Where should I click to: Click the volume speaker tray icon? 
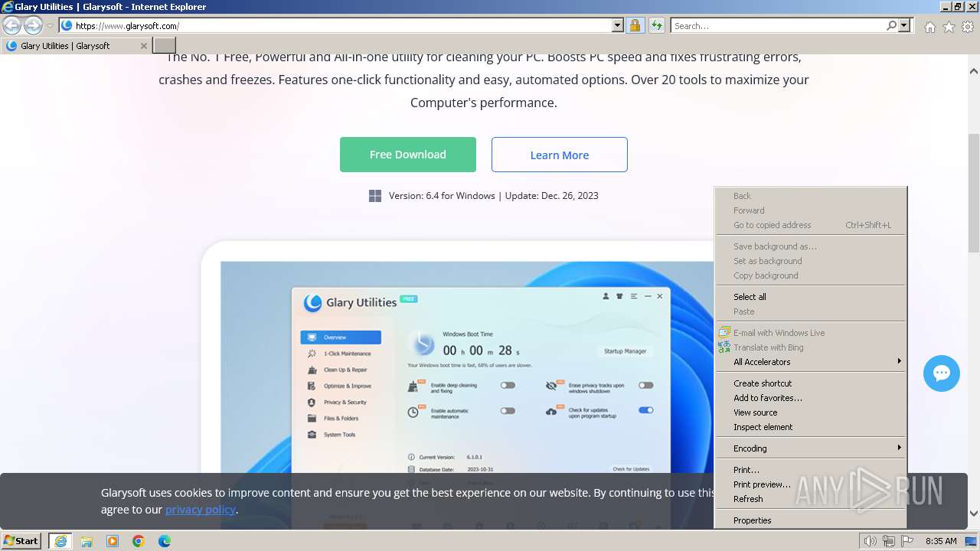coord(871,541)
